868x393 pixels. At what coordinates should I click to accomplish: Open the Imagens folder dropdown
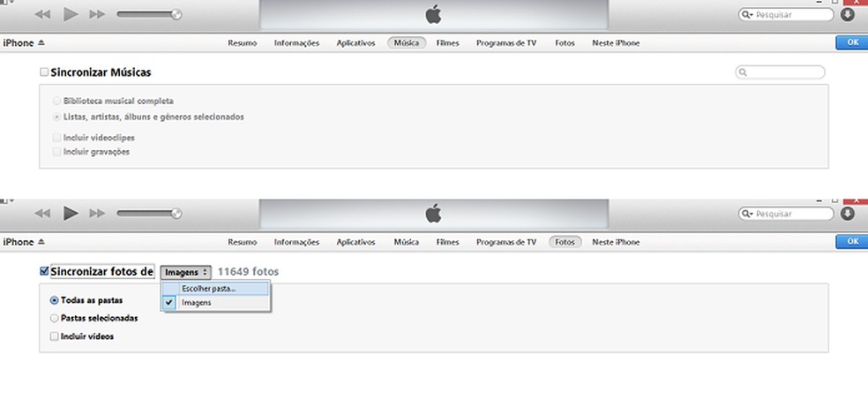pos(185,272)
